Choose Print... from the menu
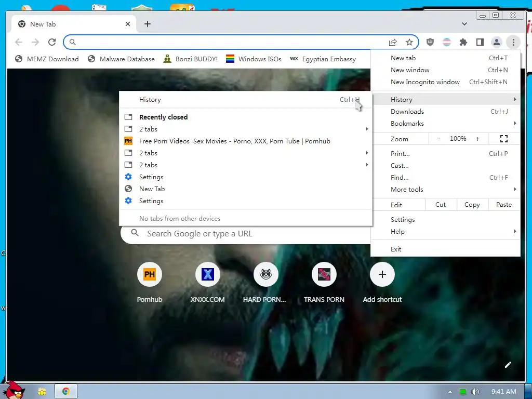532x399 pixels. coord(445,154)
